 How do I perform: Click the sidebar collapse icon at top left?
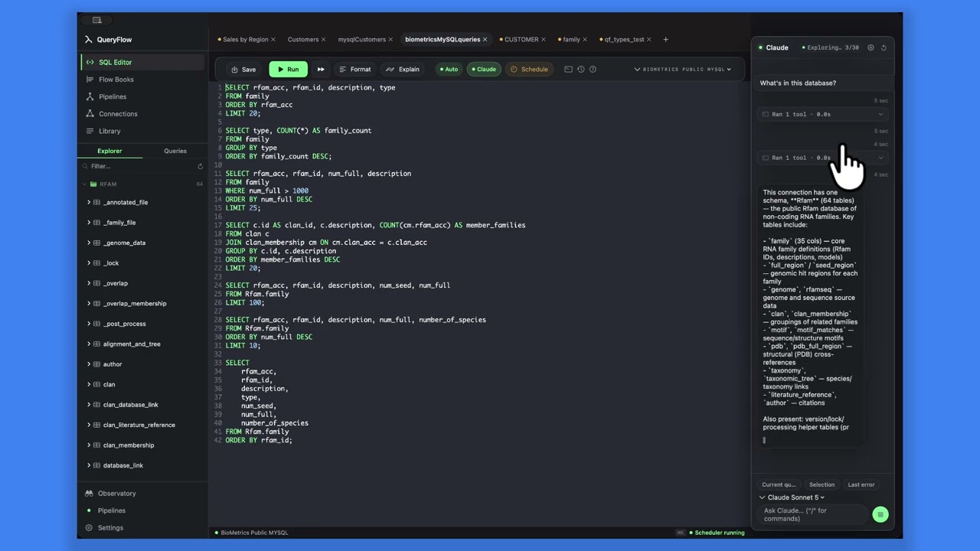[x=96, y=20]
